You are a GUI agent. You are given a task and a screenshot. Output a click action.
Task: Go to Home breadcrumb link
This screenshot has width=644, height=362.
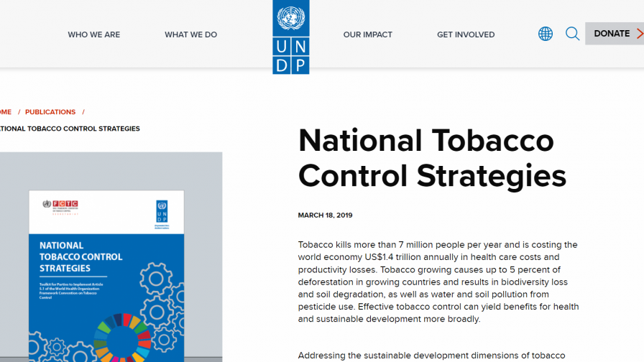tap(5, 112)
